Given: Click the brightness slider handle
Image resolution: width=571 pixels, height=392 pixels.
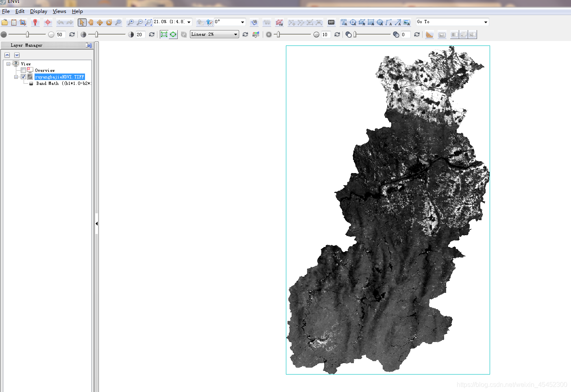Looking at the screenshot, I should tap(28, 35).
